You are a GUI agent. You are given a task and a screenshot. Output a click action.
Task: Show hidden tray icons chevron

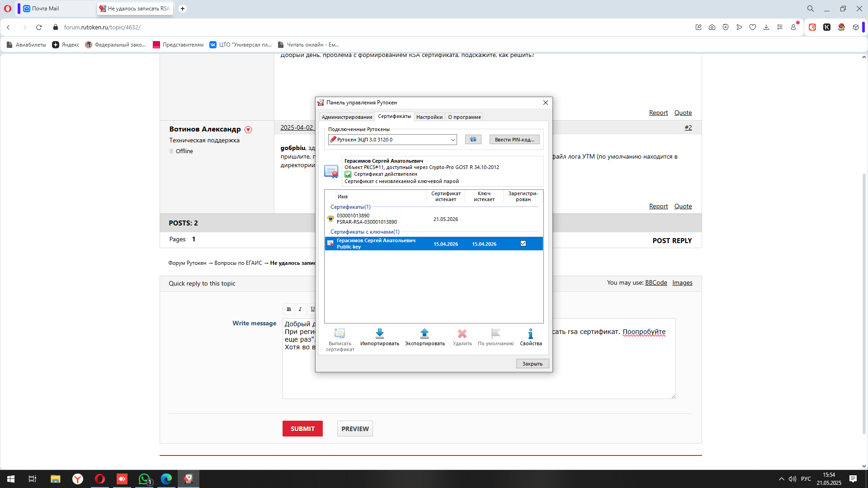click(781, 479)
